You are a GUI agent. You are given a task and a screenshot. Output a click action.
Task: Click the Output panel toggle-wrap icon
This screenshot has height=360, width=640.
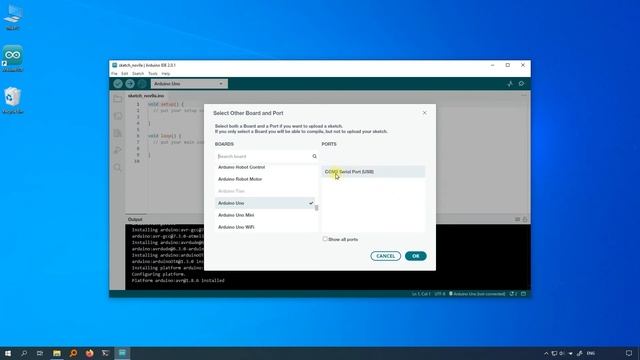coord(517,219)
